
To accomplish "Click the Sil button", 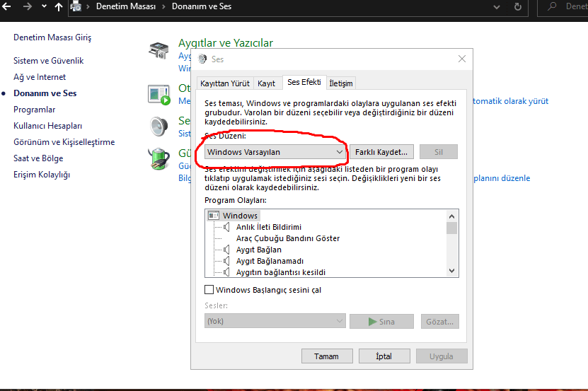I will [x=439, y=152].
